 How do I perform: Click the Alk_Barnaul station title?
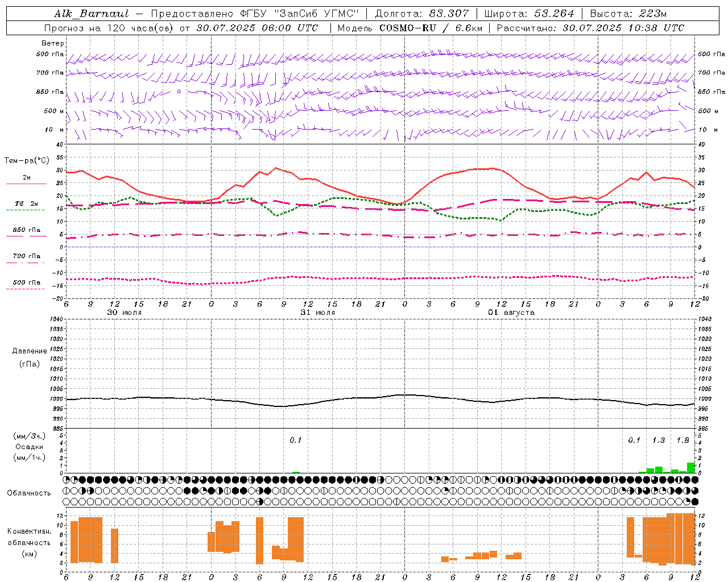point(92,14)
